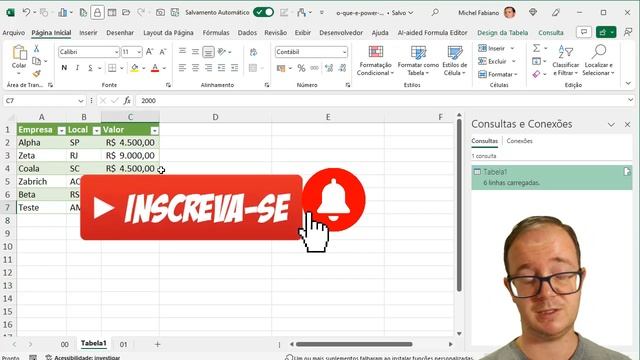Select the Tabela1 query in pane

(x=552, y=177)
